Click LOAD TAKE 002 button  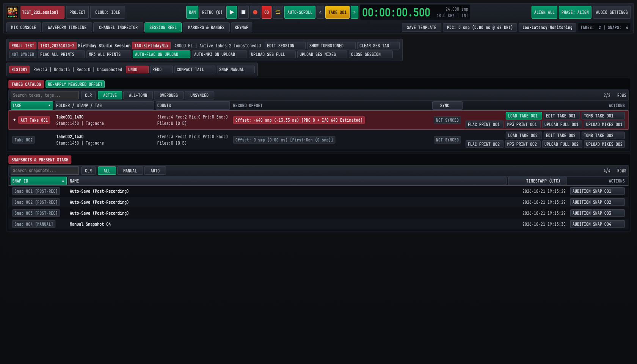524,135
